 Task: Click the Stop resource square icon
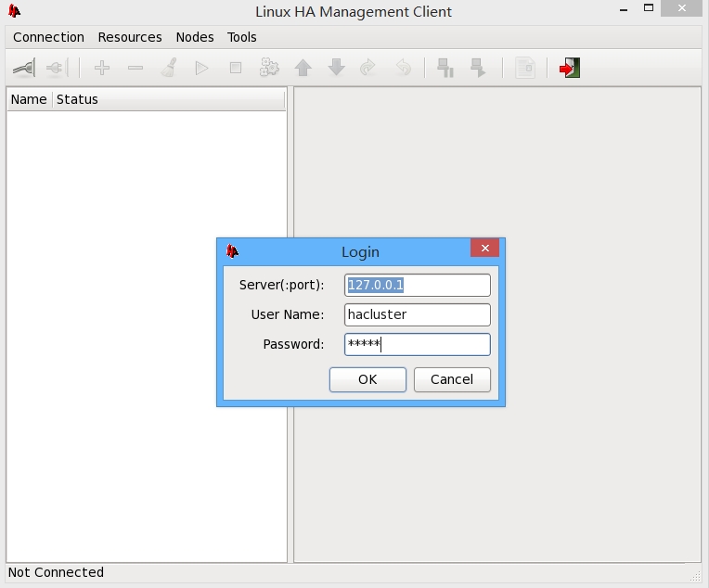[x=236, y=68]
